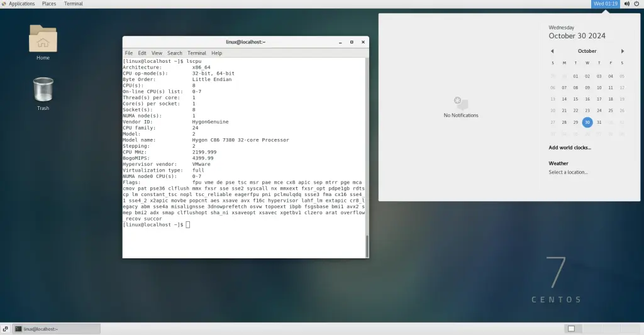Click Add world clocks link

570,148
